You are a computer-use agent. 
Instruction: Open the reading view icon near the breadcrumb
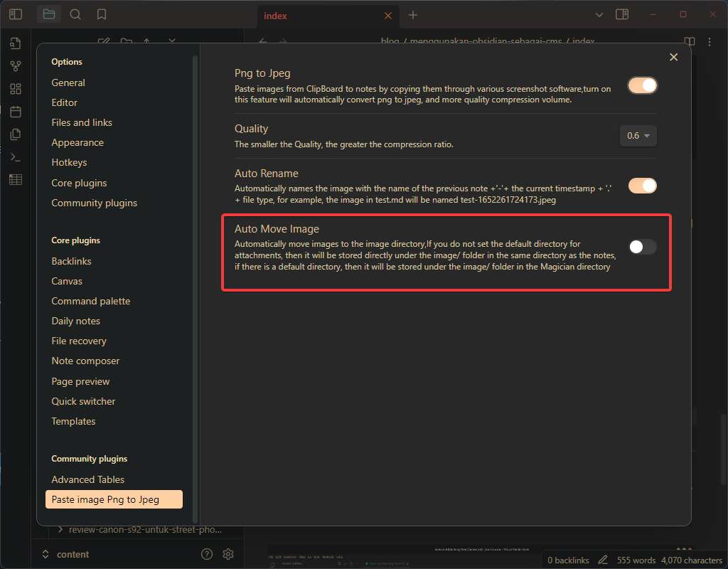click(689, 41)
